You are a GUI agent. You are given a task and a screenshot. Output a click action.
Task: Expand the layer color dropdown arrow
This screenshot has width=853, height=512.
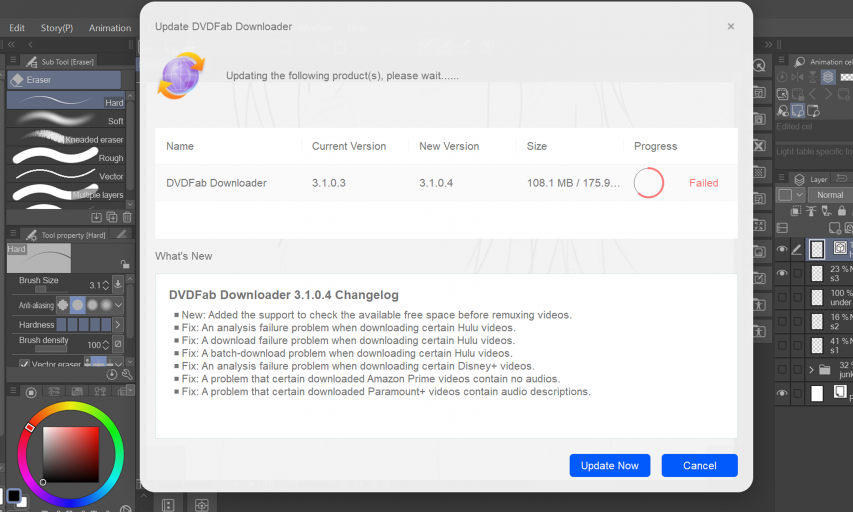[799, 195]
